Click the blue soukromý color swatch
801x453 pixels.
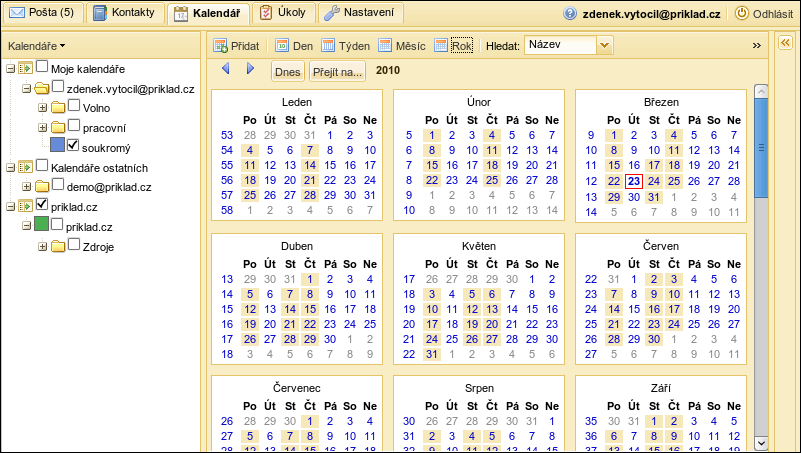coord(57,145)
